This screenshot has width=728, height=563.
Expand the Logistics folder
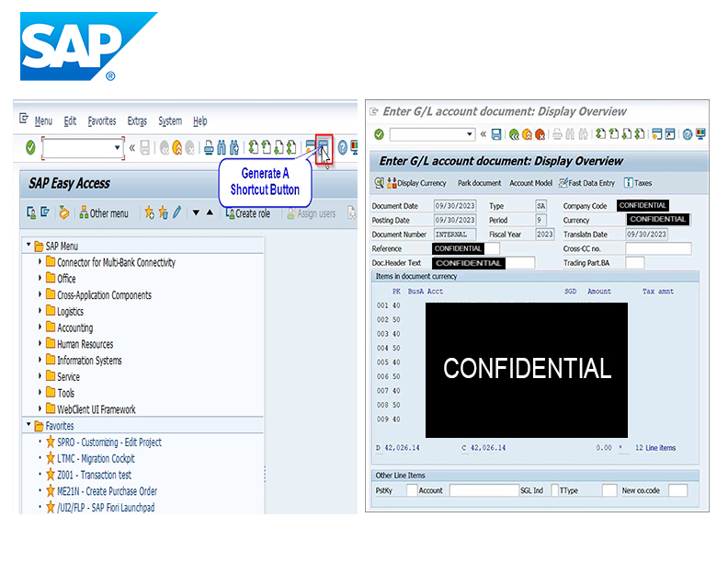(x=40, y=310)
